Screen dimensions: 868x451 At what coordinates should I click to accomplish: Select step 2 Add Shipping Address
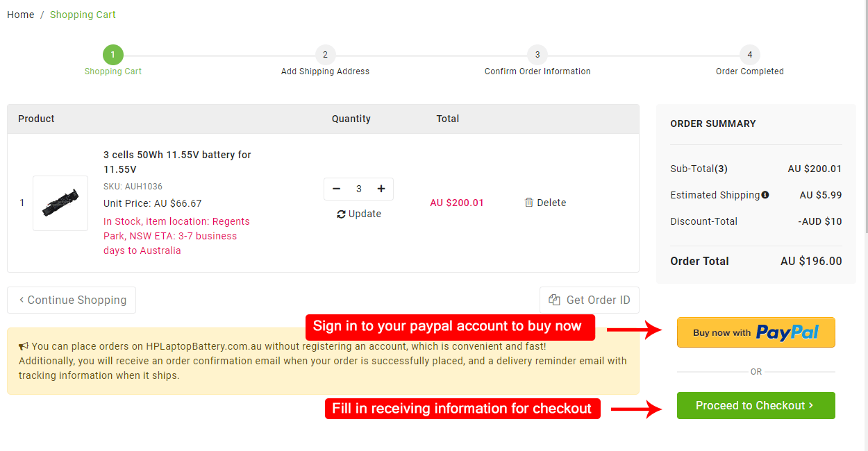click(x=325, y=55)
